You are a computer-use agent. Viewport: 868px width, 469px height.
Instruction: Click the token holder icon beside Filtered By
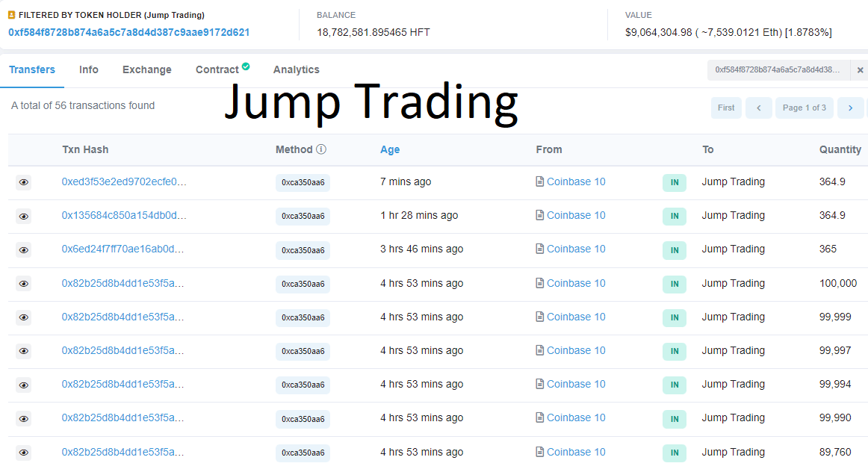click(x=12, y=15)
